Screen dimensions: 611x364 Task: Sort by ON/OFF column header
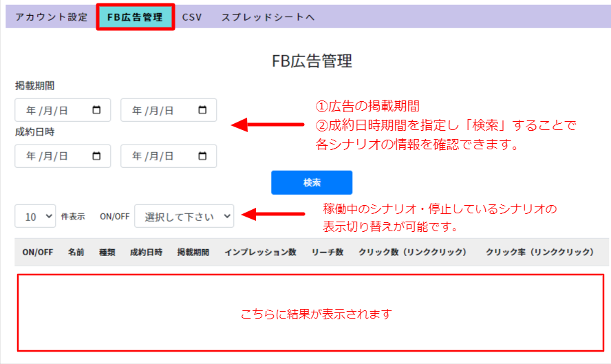click(x=38, y=252)
